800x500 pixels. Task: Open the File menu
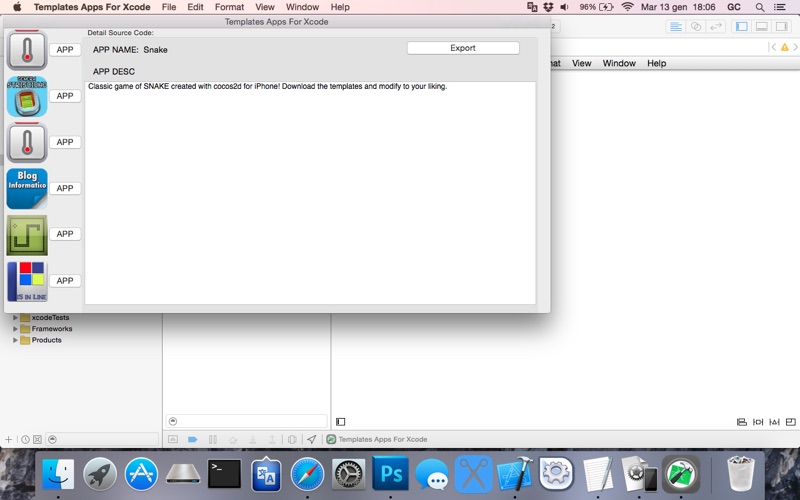[x=169, y=7]
